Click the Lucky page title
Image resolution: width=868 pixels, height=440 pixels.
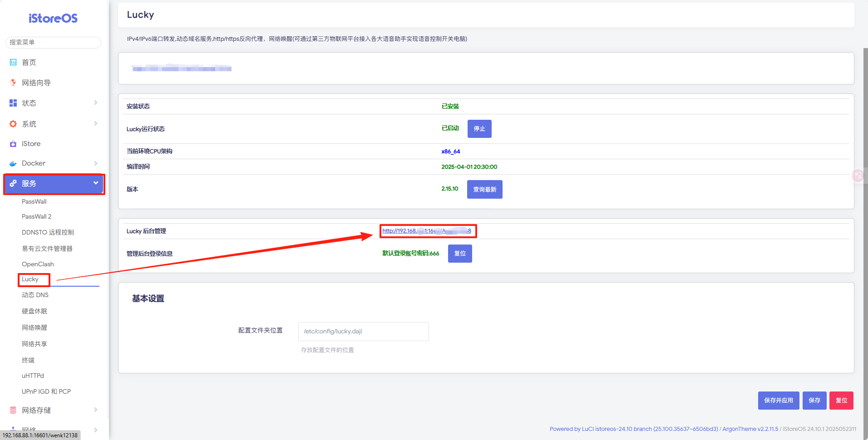pos(140,15)
